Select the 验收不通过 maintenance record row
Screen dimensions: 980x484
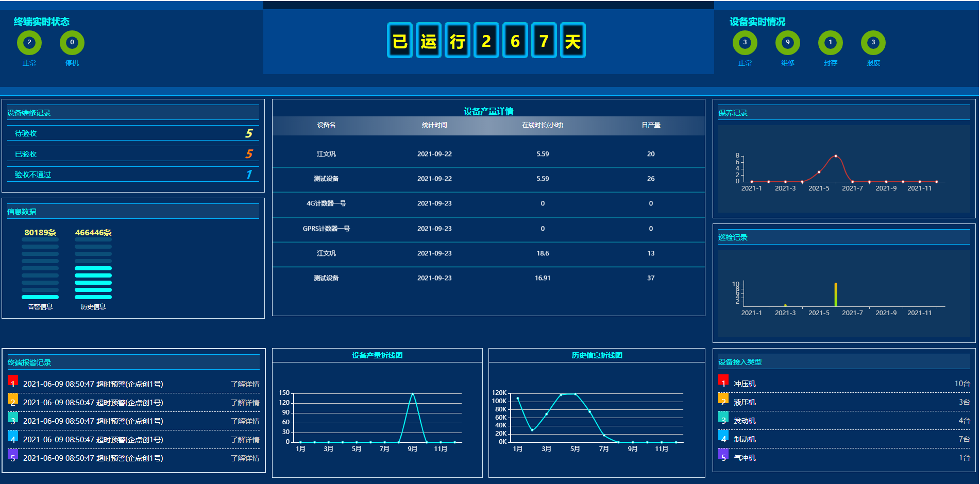pyautogui.click(x=133, y=174)
